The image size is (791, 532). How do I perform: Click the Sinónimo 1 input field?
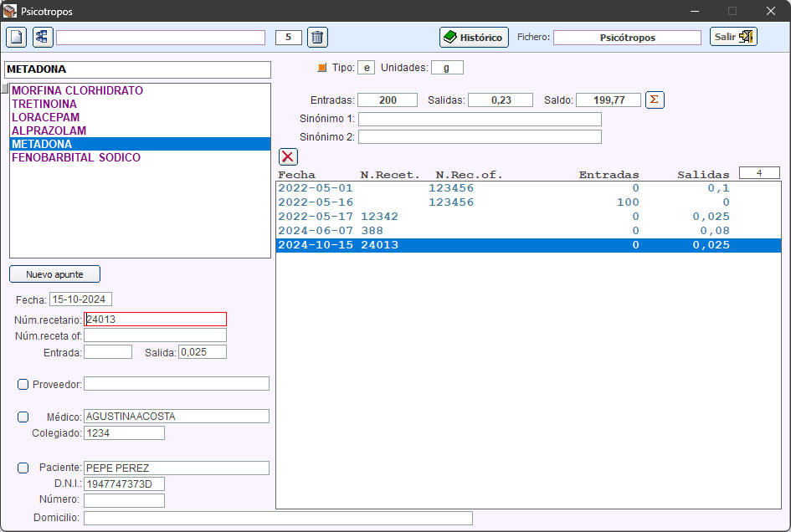click(x=480, y=120)
